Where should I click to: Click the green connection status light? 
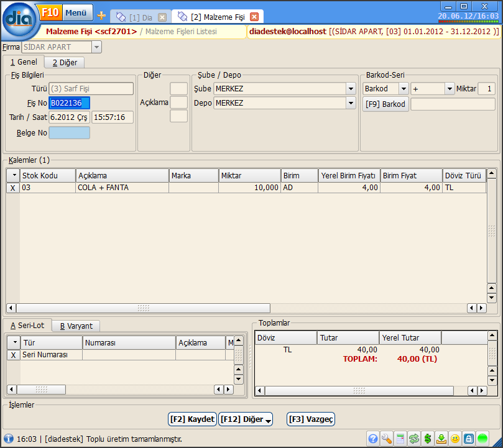pos(482,439)
